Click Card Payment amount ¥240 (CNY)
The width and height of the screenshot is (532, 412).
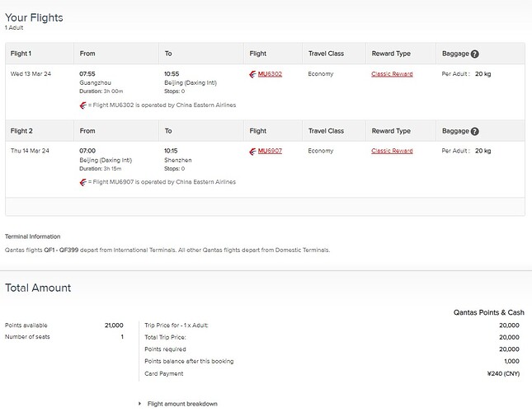click(503, 373)
